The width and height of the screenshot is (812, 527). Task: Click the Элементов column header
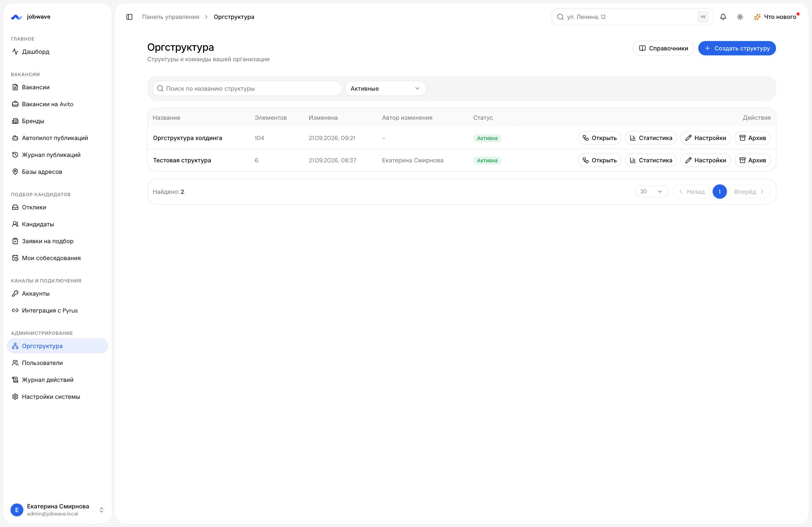tap(271, 118)
